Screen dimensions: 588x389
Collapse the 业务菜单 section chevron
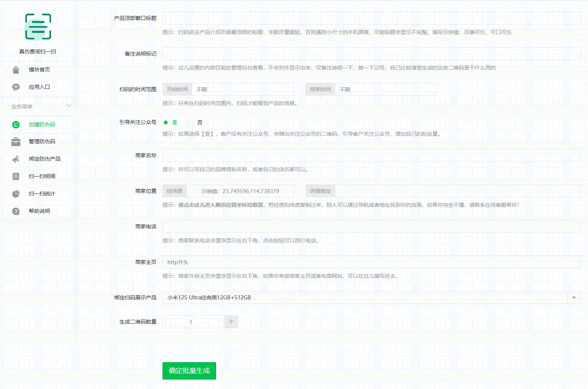pos(69,106)
